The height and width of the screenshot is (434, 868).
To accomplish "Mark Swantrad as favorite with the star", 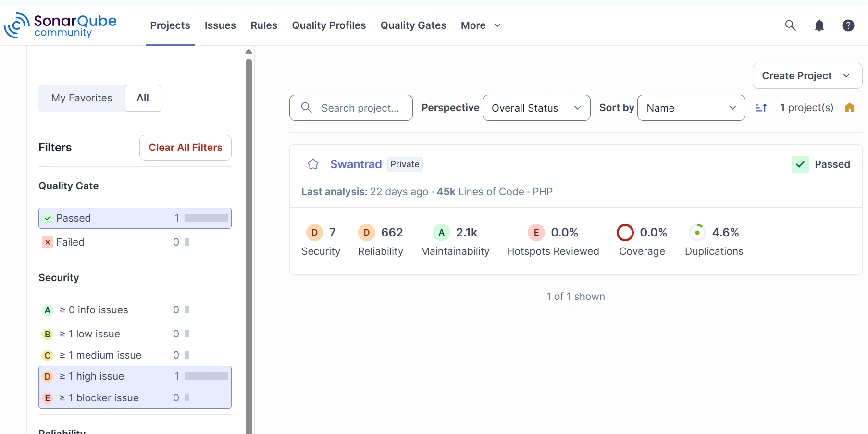I will (313, 164).
